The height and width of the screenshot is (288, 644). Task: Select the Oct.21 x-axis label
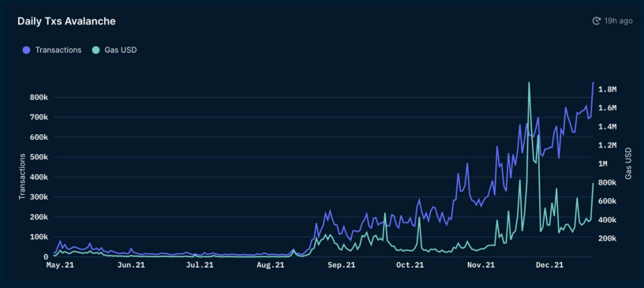410,265
